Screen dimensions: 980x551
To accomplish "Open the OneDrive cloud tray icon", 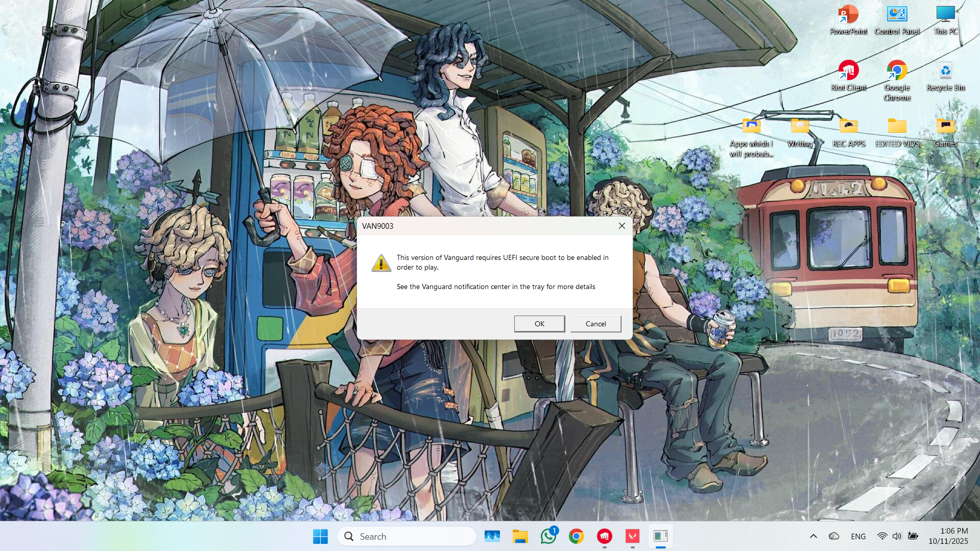I will (834, 536).
